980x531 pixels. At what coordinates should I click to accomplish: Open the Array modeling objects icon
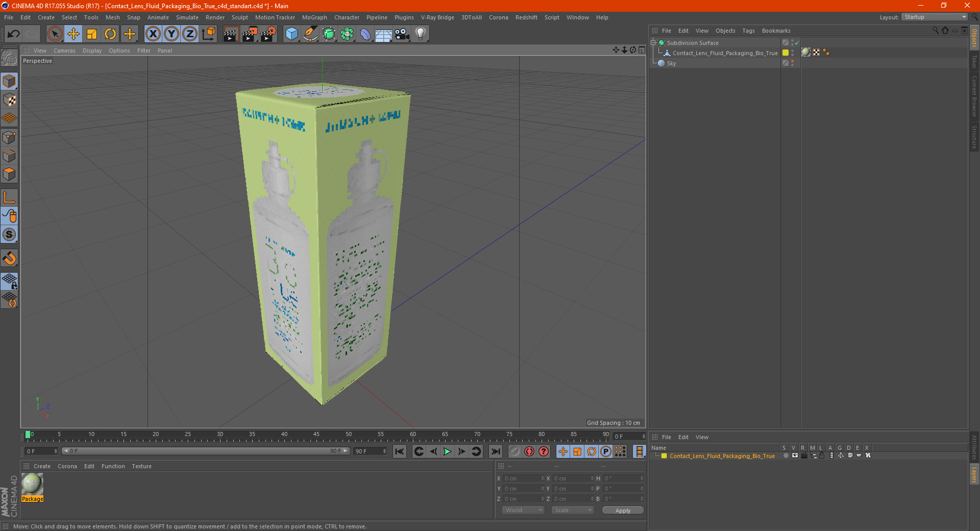(x=347, y=34)
